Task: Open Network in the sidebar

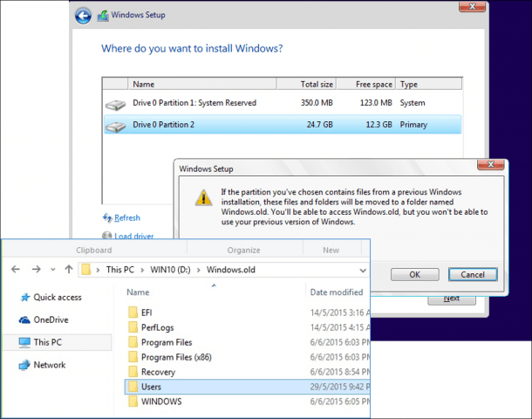Action: [50, 365]
